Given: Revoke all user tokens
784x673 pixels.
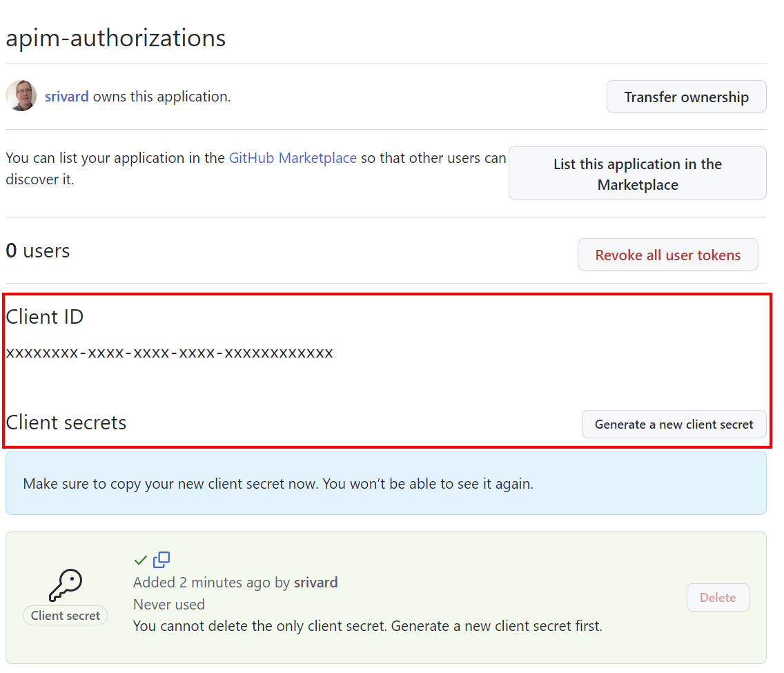Looking at the screenshot, I should [x=667, y=255].
